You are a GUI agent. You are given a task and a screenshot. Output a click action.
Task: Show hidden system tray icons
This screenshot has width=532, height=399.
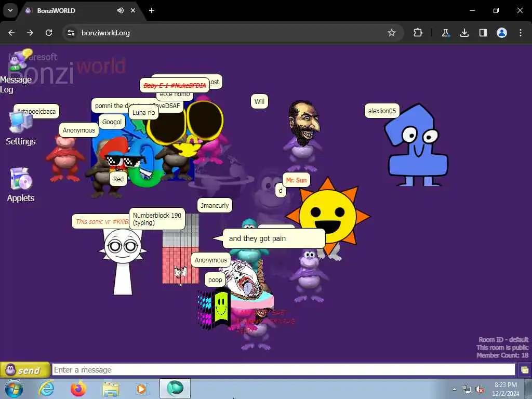[x=454, y=389]
